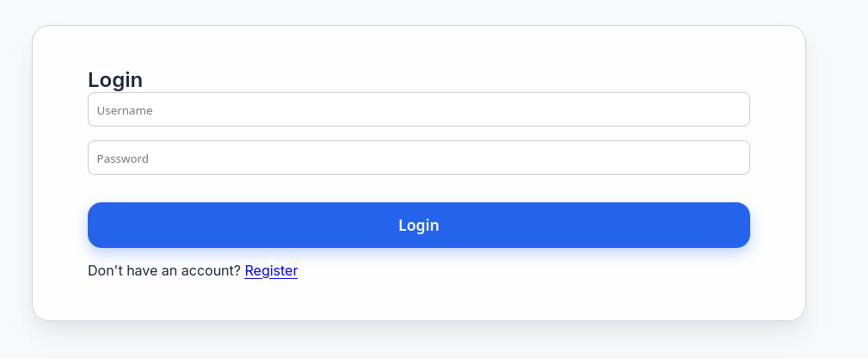Focus the Password text box
The width and height of the screenshot is (868, 359).
tap(418, 158)
